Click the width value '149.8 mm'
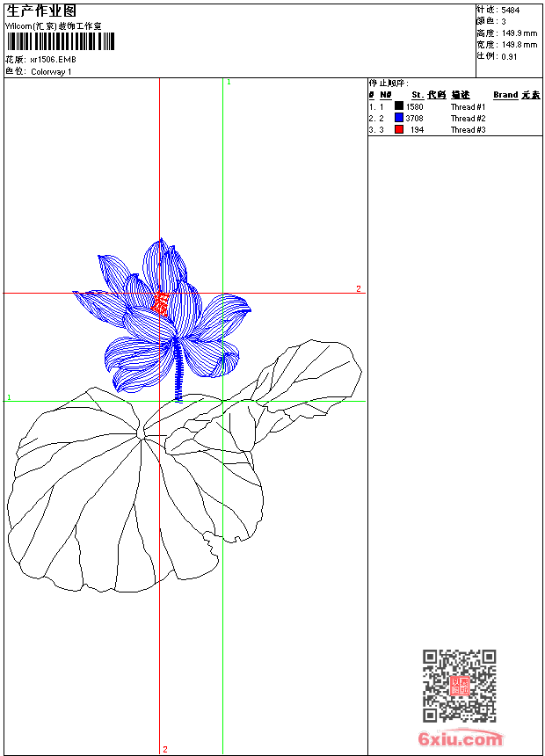Viewport: 545px width, 756px height. [x=520, y=45]
